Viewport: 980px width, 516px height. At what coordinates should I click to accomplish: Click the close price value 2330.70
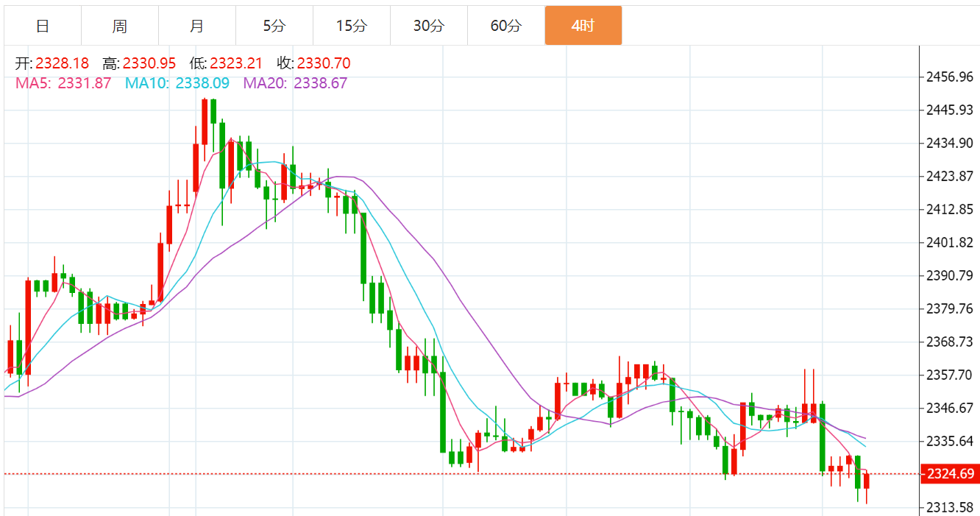pos(324,64)
